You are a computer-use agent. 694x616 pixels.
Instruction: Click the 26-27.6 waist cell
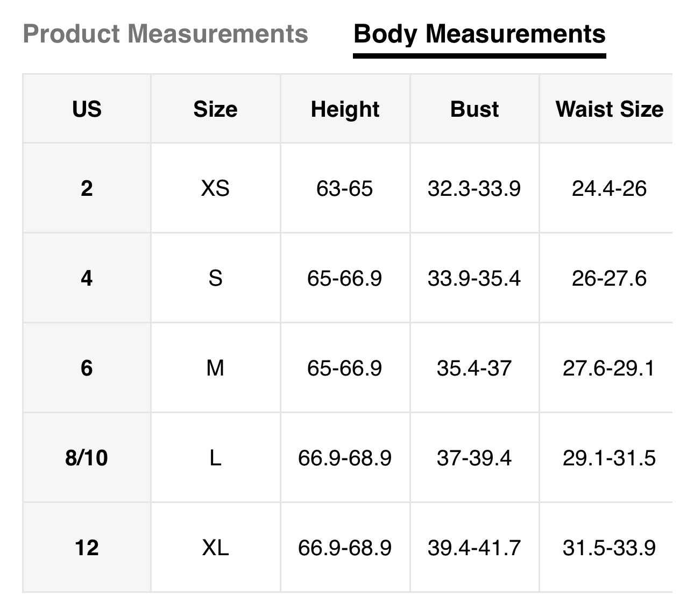coord(609,278)
